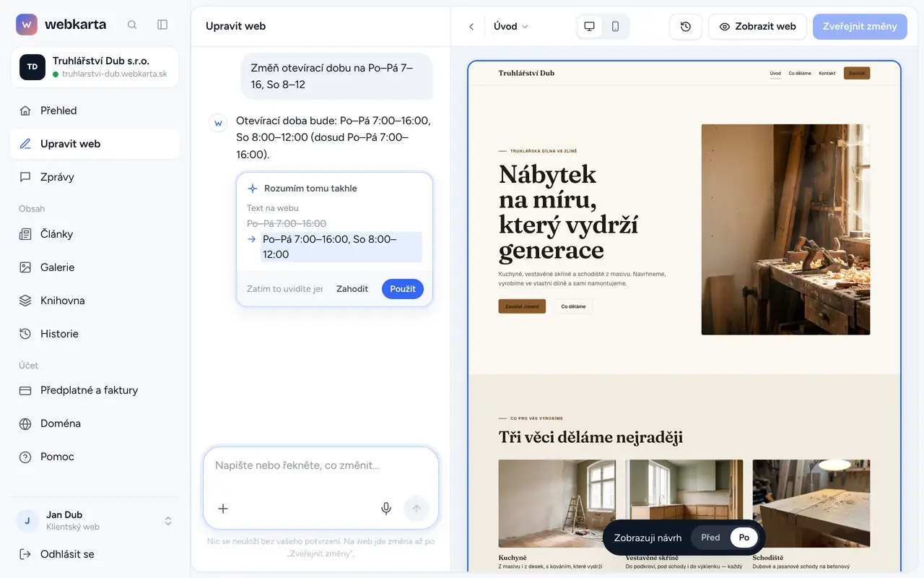Open the Truhlářství Dub s.r.o. site selector
Screen dimensions: 924x578
tap(95, 67)
